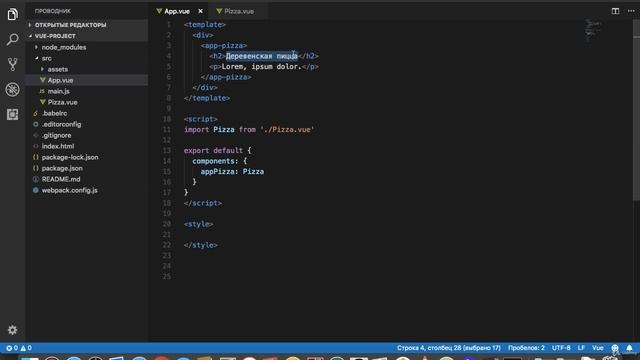Open the Explorer view in activity bar

click(x=13, y=14)
